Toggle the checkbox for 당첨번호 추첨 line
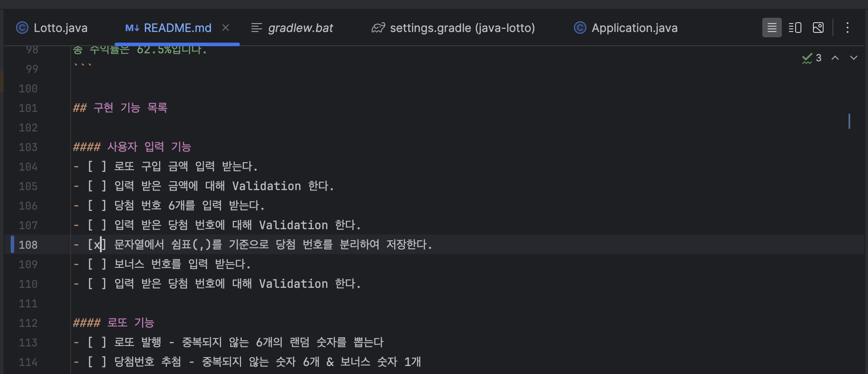Screen dimensions: 868x374 [x=97, y=362]
